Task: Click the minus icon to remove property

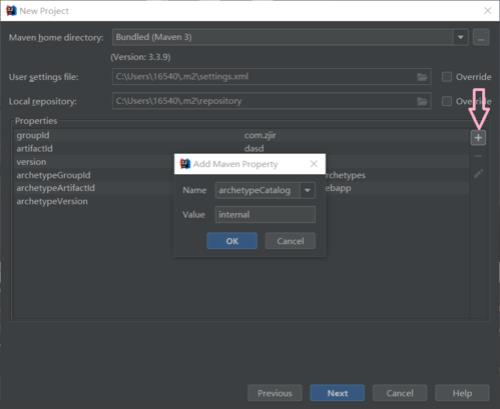Action: [478, 156]
